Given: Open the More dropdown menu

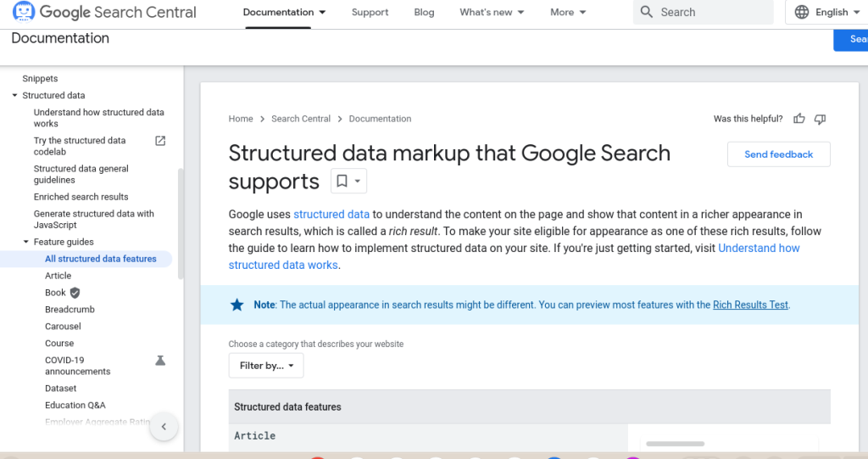Looking at the screenshot, I should [x=568, y=12].
